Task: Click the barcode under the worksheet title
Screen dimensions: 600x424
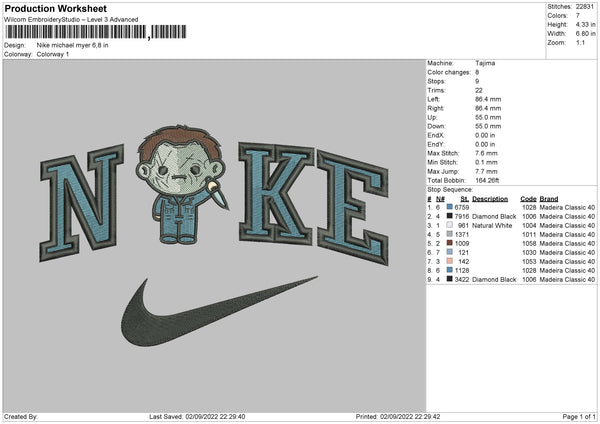Action: (x=96, y=32)
